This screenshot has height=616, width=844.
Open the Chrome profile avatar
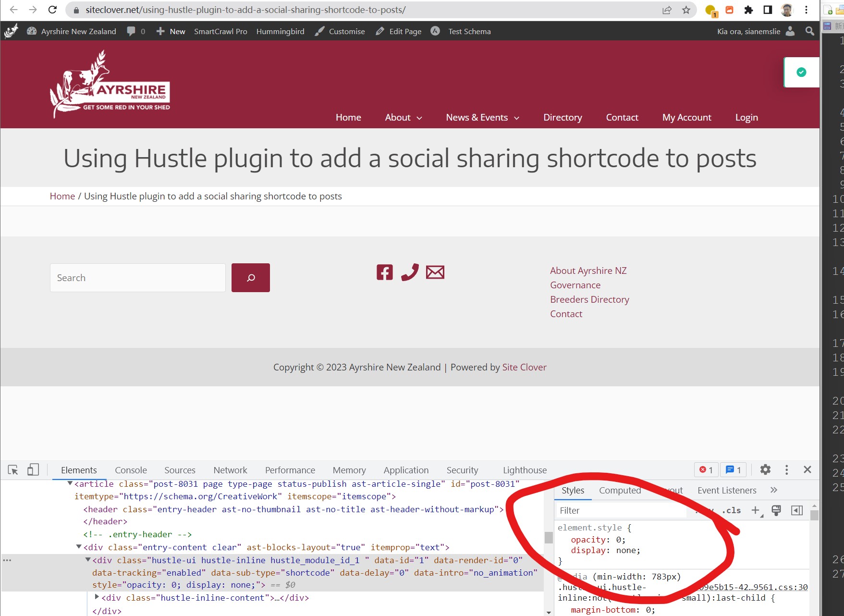(787, 10)
